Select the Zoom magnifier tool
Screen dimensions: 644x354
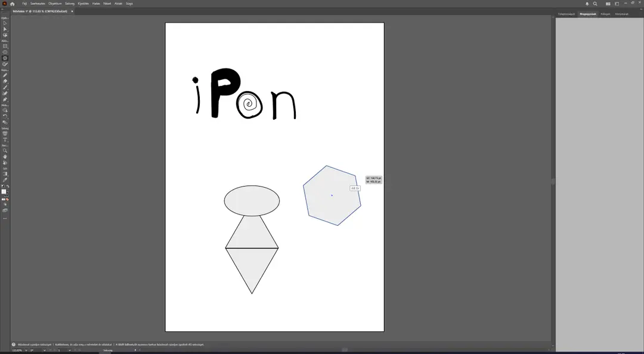pyautogui.click(x=5, y=151)
